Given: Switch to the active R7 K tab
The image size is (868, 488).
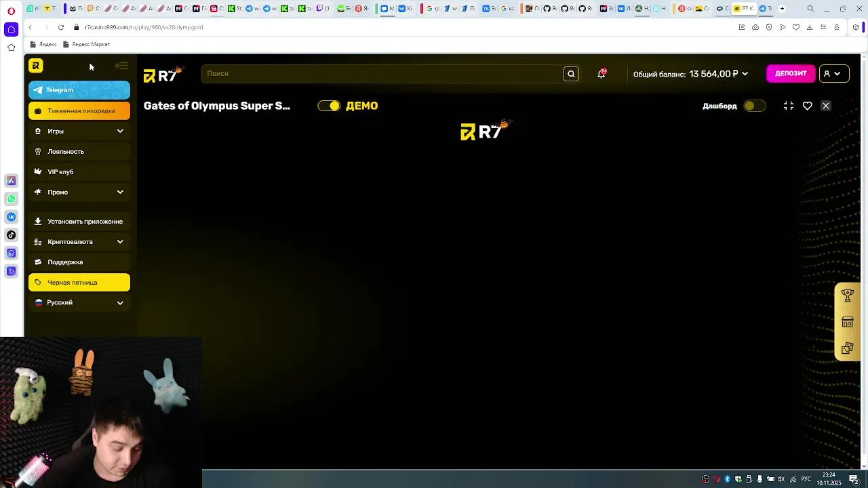Looking at the screenshot, I should (745, 9).
